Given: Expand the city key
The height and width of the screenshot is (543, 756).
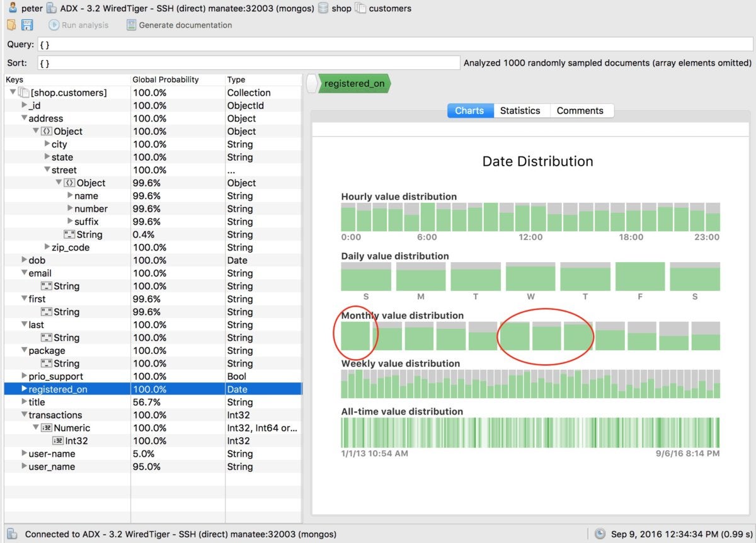Looking at the screenshot, I should pyautogui.click(x=47, y=144).
